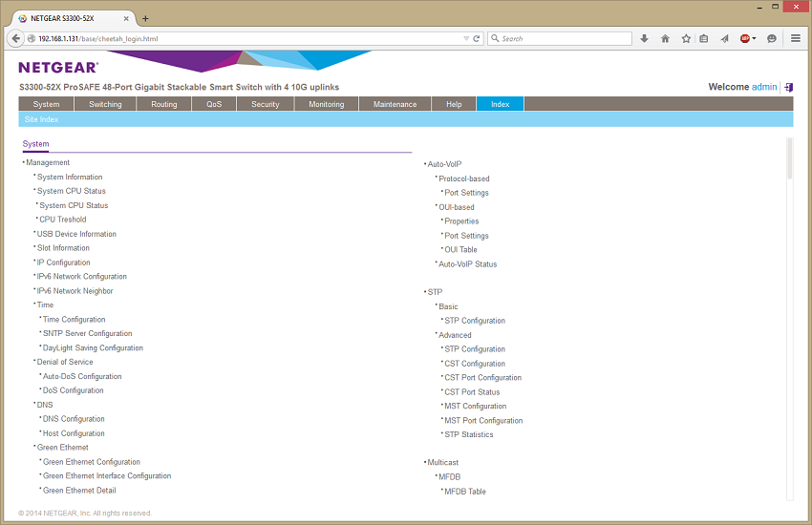
Task: Open SNTP Server Configuration link
Action: (88, 333)
